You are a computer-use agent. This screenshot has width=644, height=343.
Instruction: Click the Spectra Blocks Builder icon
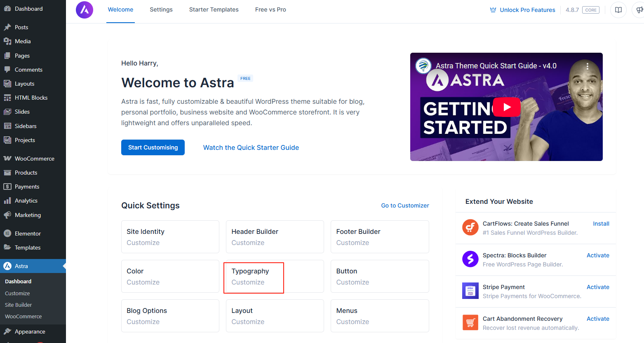click(x=470, y=259)
